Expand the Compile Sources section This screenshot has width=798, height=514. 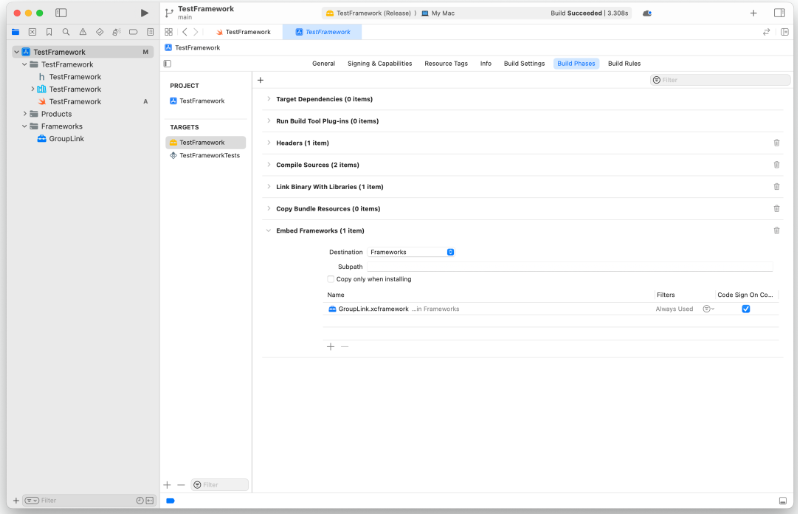pos(269,165)
